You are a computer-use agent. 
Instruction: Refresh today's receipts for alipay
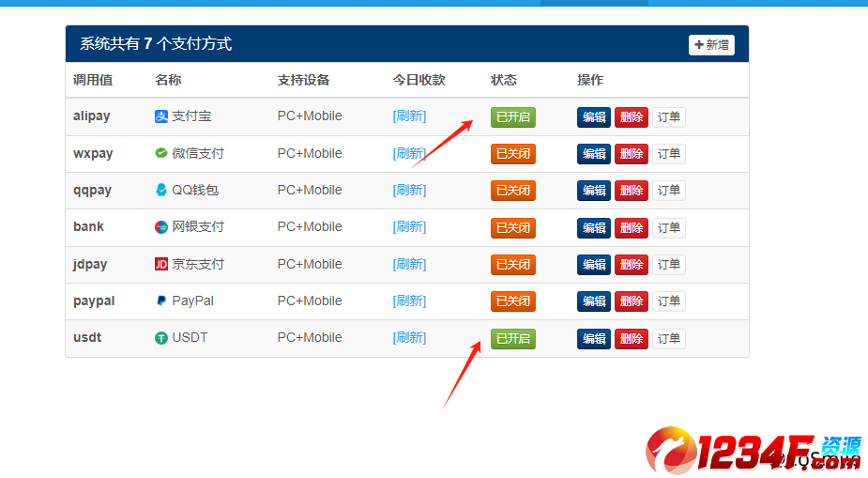click(410, 116)
